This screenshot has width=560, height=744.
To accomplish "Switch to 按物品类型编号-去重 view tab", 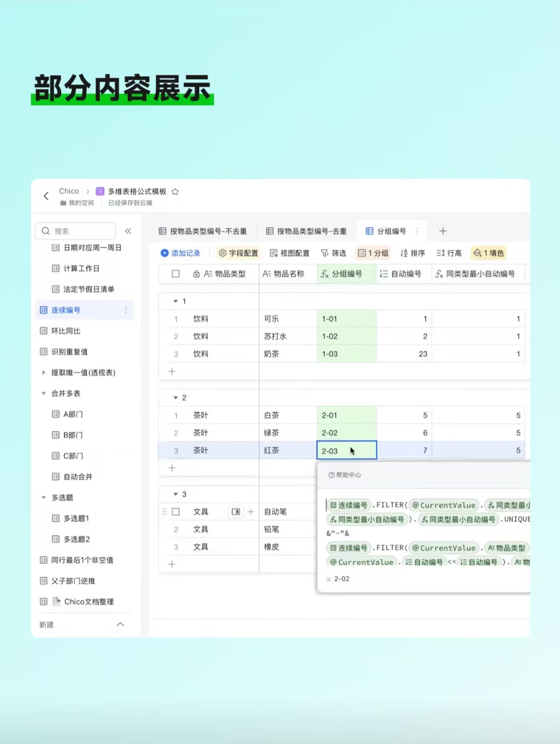I will coord(306,231).
